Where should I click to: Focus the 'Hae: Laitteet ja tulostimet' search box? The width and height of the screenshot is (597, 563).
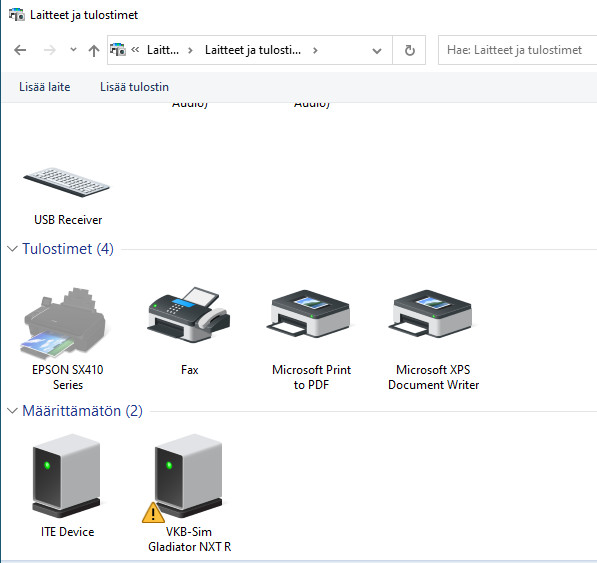click(517, 50)
